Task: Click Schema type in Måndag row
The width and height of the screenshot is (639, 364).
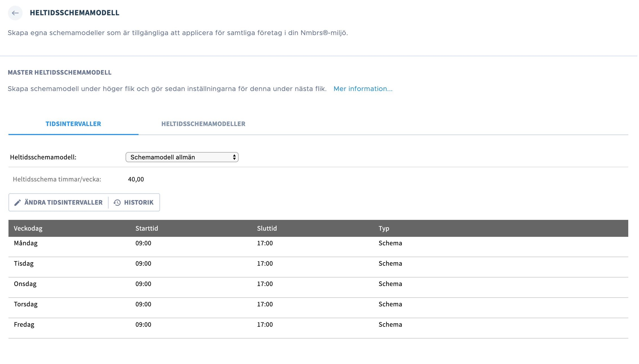Action: pos(390,243)
